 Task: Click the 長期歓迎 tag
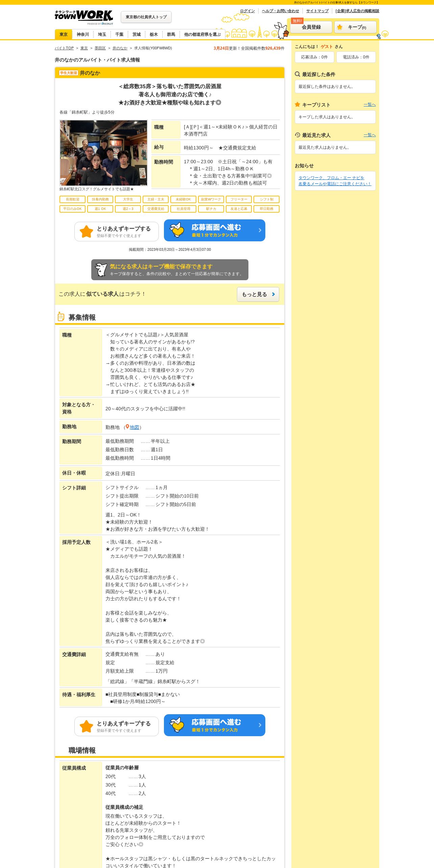point(72,199)
